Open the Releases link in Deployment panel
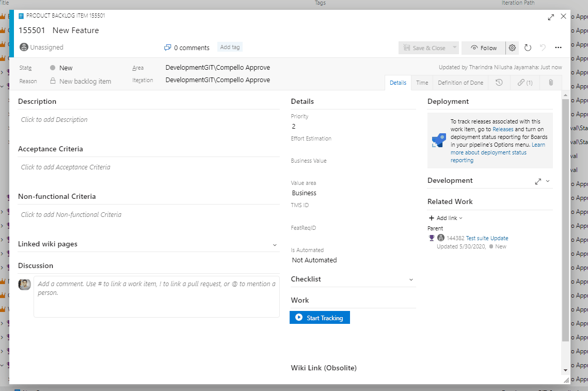The height and width of the screenshot is (391, 588). point(503,129)
